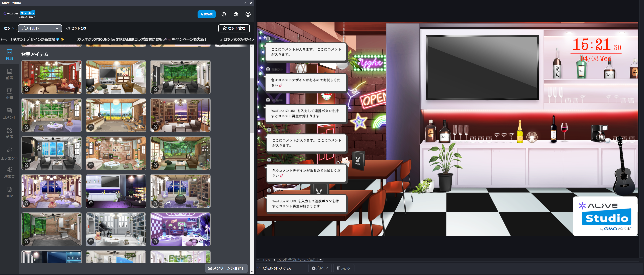Open the ウィンドウサイズにスケーリング表示 dropdown
Screen dimensions: 644x275
click(x=300, y=260)
